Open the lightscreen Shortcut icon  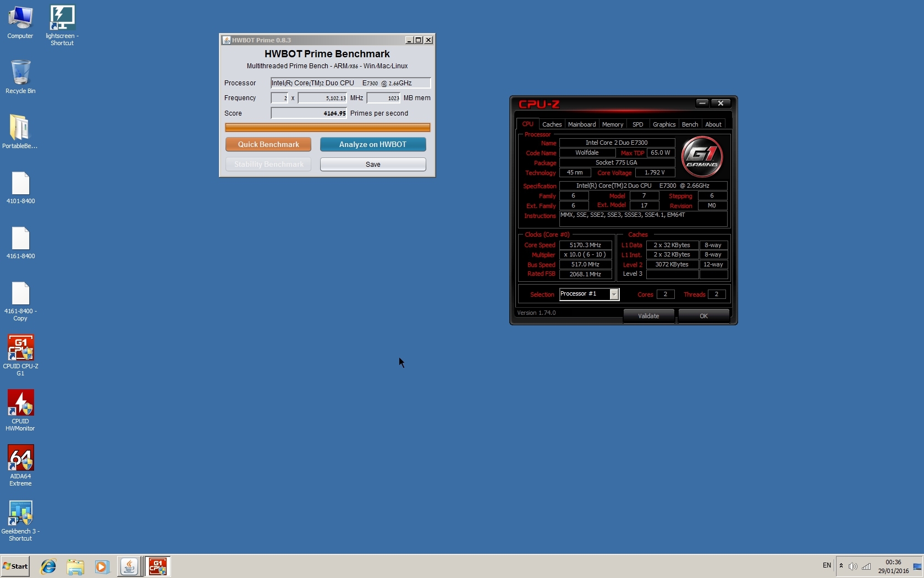click(x=62, y=25)
